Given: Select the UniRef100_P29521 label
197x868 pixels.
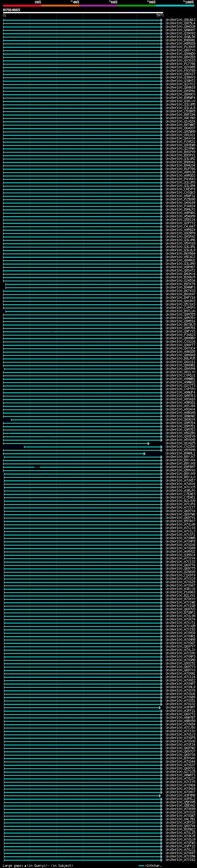Looking at the screenshot, I should (180, 142).
